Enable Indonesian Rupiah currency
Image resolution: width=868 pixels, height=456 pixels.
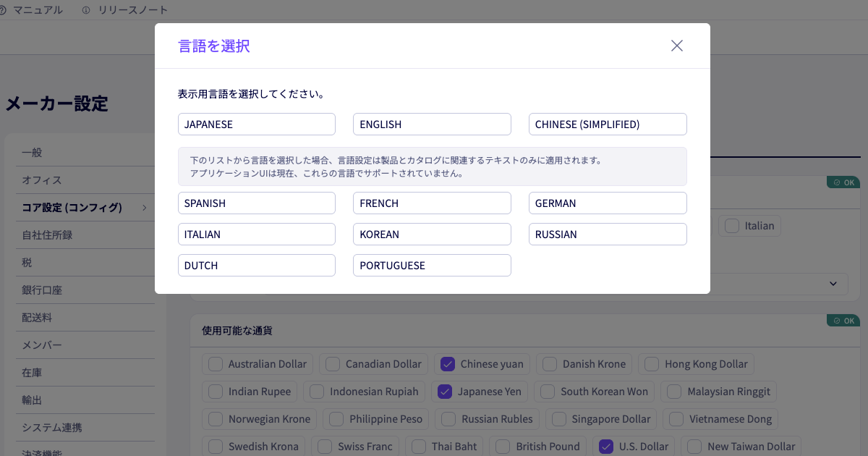pos(317,392)
